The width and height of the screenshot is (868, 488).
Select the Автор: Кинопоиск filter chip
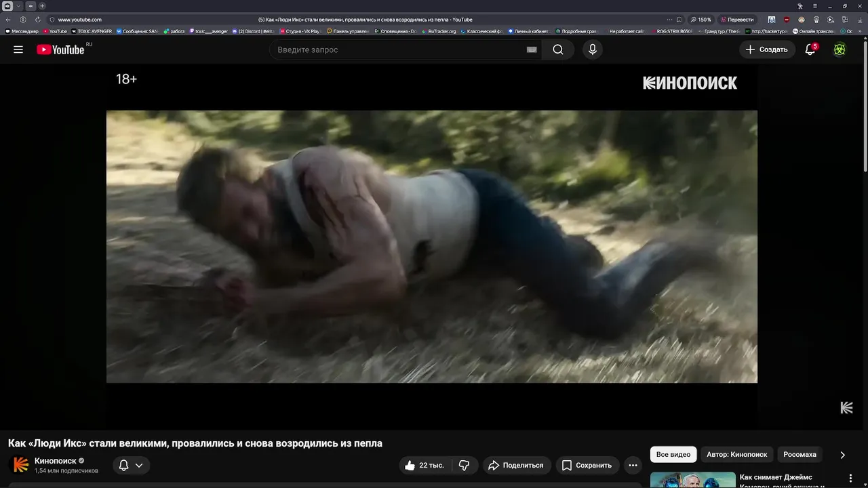736,454
